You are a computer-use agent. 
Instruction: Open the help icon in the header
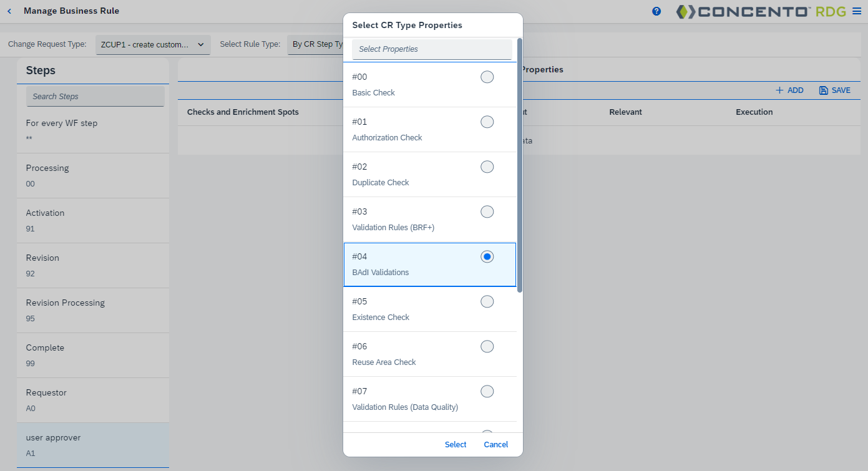click(656, 11)
